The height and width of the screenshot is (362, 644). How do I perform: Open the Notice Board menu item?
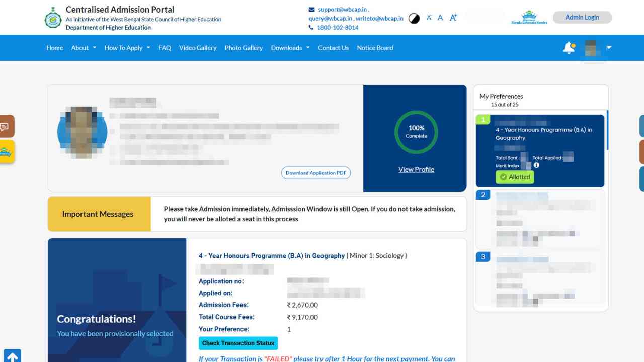coord(375,48)
